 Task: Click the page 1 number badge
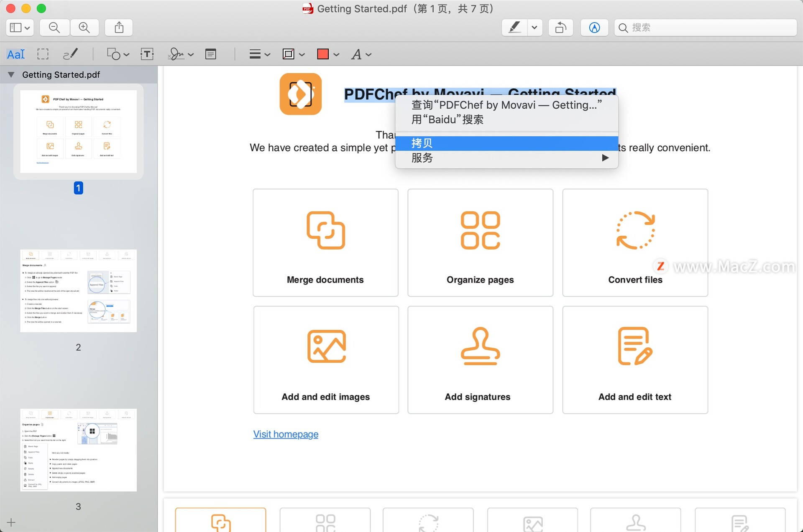coord(78,188)
